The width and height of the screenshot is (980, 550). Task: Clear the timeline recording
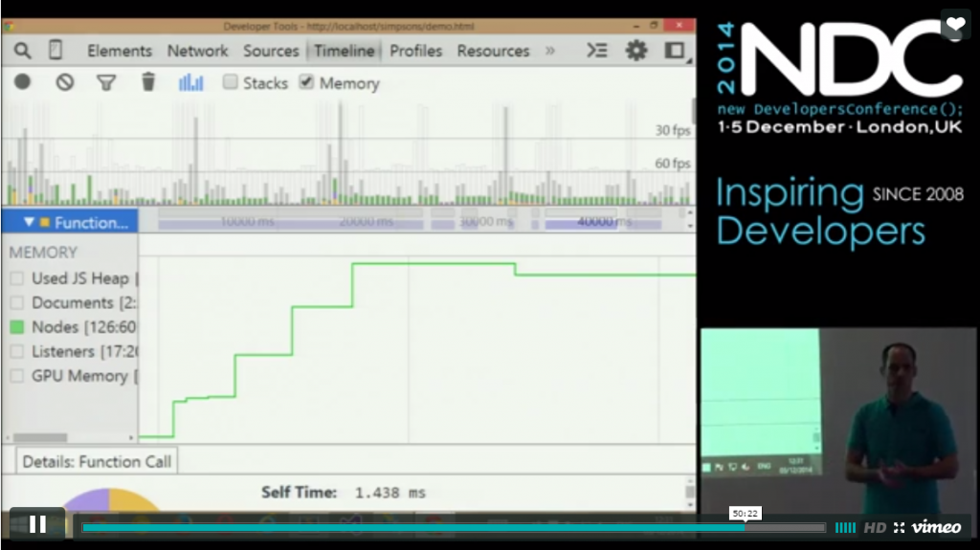click(64, 83)
